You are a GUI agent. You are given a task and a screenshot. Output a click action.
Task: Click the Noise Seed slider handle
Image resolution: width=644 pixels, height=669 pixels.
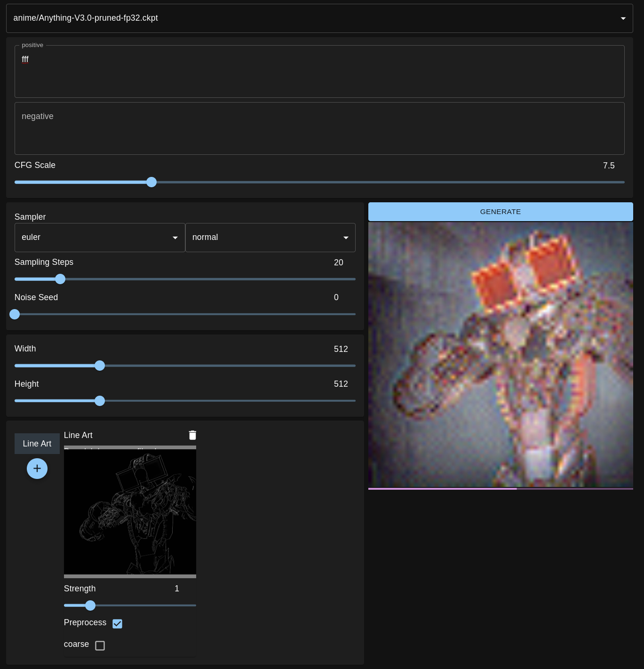15,314
